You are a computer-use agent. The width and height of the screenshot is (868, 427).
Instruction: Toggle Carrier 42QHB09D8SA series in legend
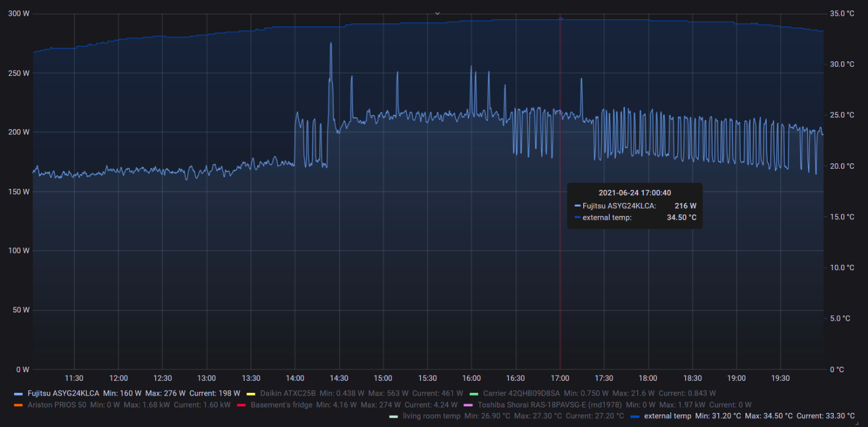pos(521,393)
